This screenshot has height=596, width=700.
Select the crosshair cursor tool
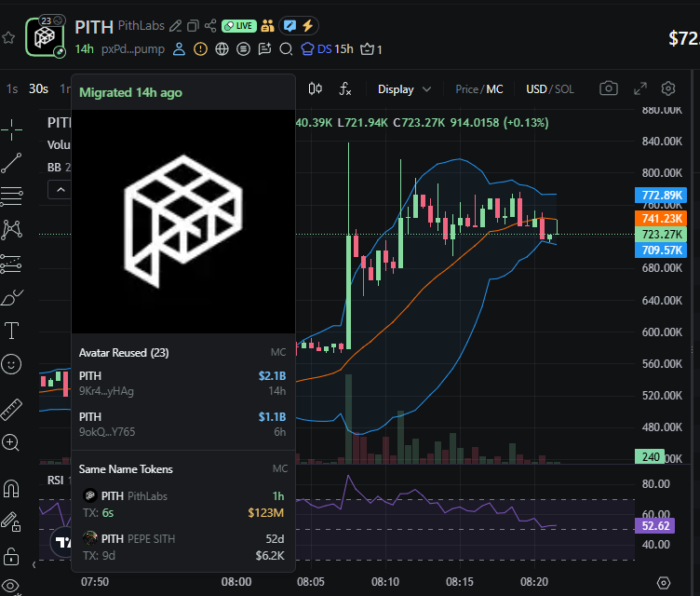(x=11, y=129)
